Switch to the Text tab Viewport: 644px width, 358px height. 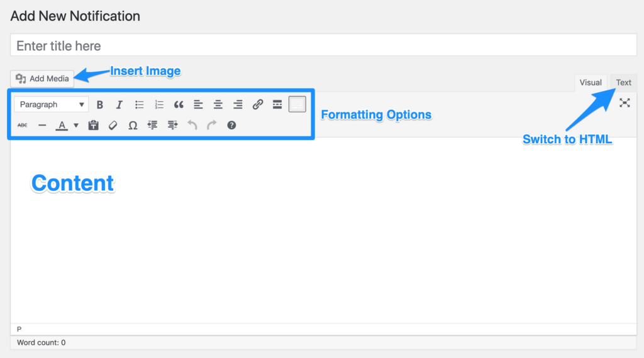(623, 83)
